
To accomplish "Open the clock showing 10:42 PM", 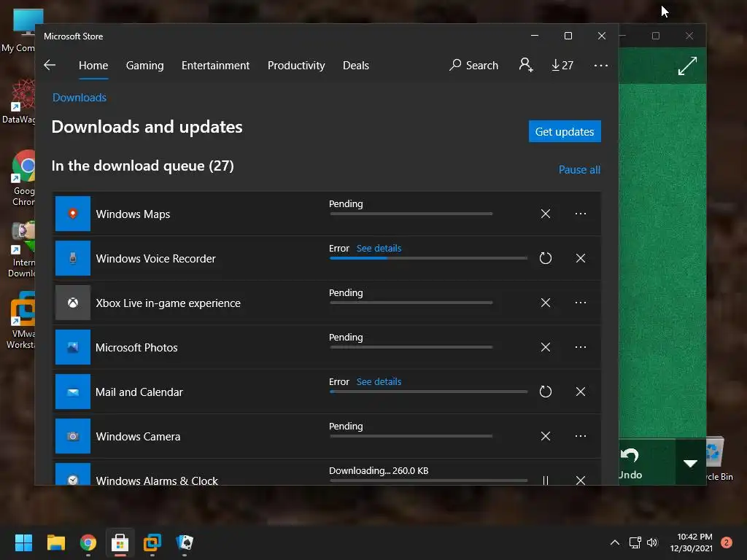I will click(692, 542).
